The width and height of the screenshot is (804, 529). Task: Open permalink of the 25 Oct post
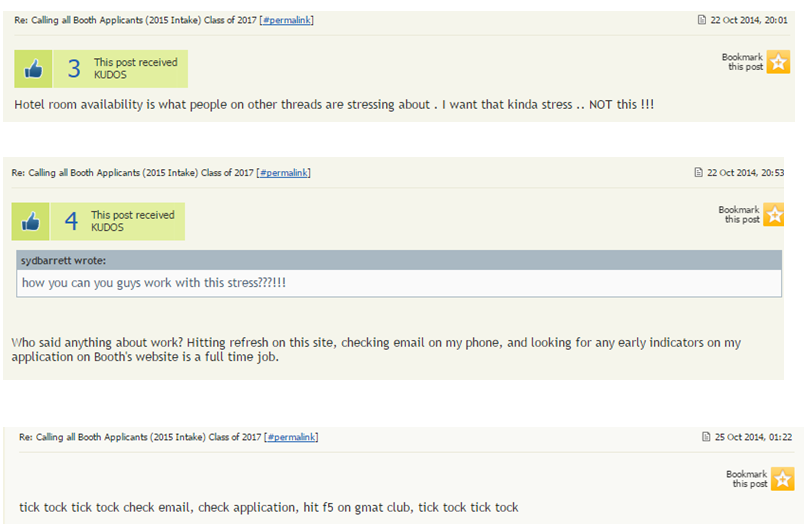coord(291,438)
